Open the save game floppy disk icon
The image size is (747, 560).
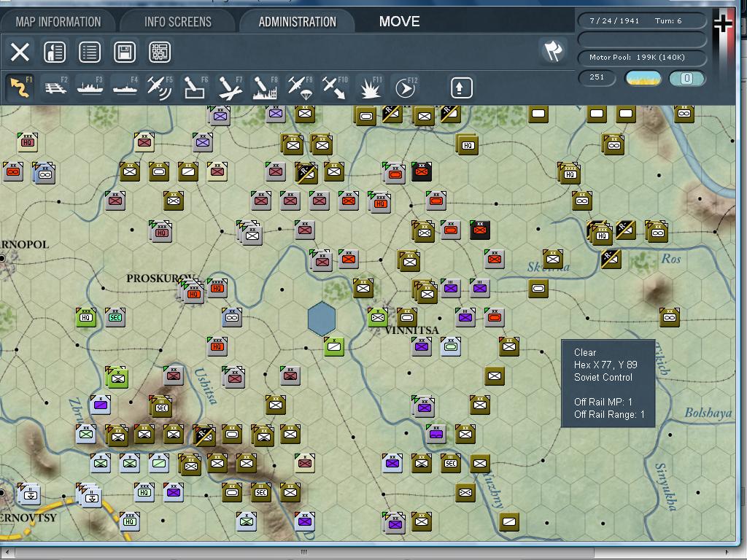125,52
